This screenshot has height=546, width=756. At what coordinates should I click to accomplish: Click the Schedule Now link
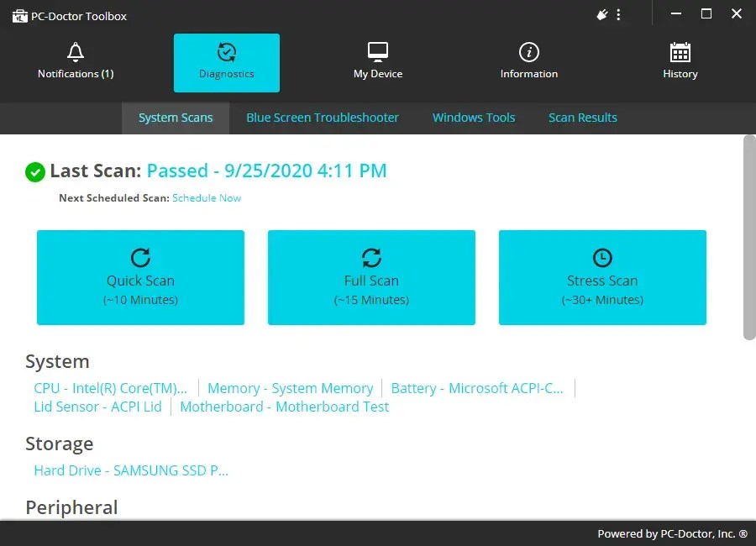206,198
